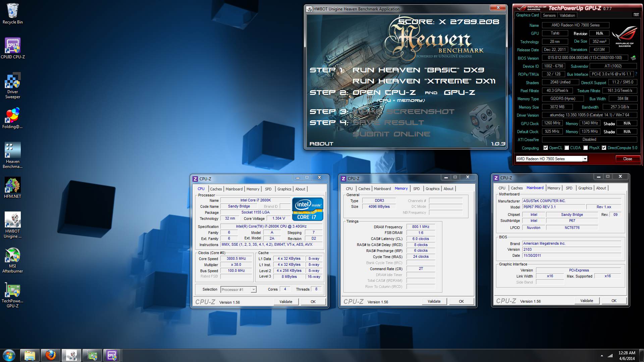Click About in the HWBOT Heaven window
Viewport: 644px width, 362px height.
(321, 144)
